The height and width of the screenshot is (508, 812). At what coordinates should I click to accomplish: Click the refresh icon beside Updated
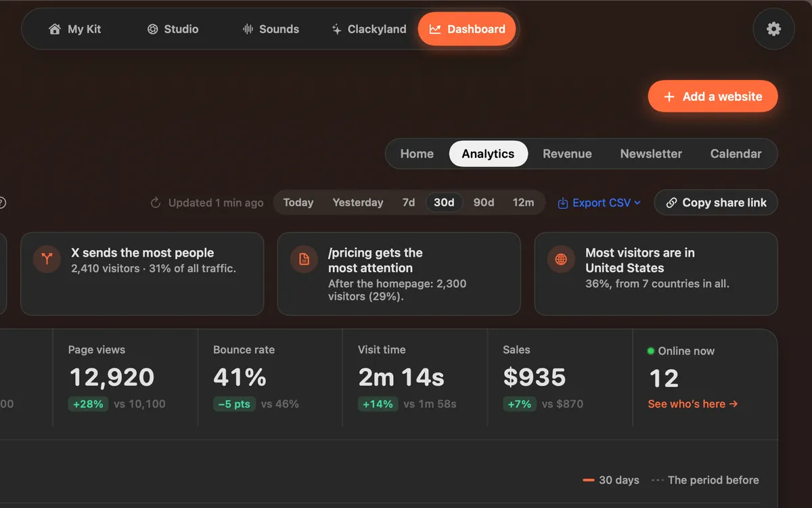point(156,203)
